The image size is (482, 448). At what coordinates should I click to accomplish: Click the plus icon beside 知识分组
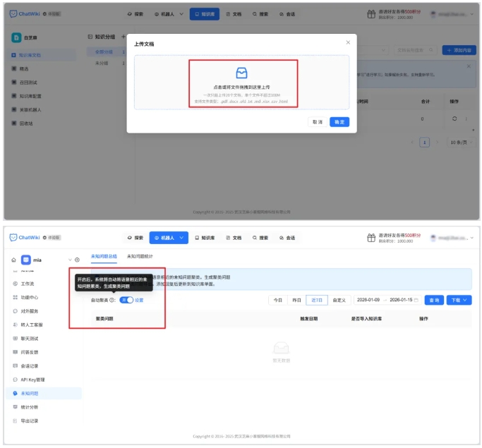pyautogui.click(x=123, y=37)
